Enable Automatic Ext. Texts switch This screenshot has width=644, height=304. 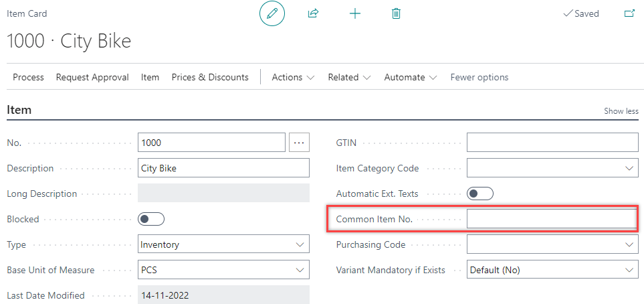480,194
